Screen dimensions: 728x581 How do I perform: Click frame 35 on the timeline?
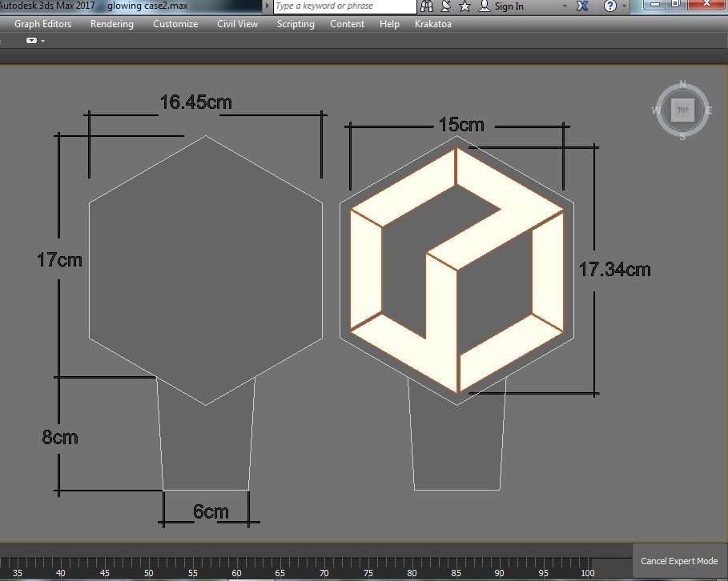[x=17, y=573]
